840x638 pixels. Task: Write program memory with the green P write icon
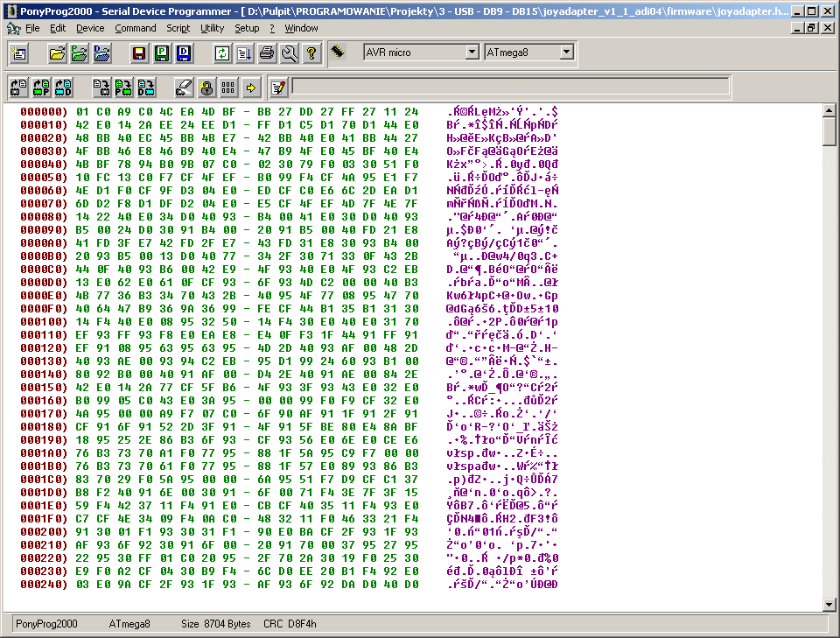[123, 88]
